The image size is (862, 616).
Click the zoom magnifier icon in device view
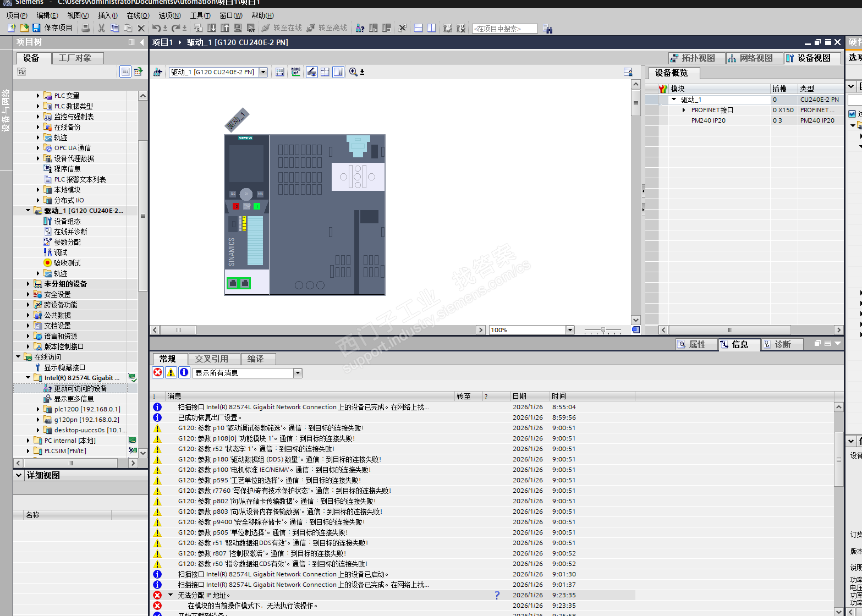click(x=353, y=72)
